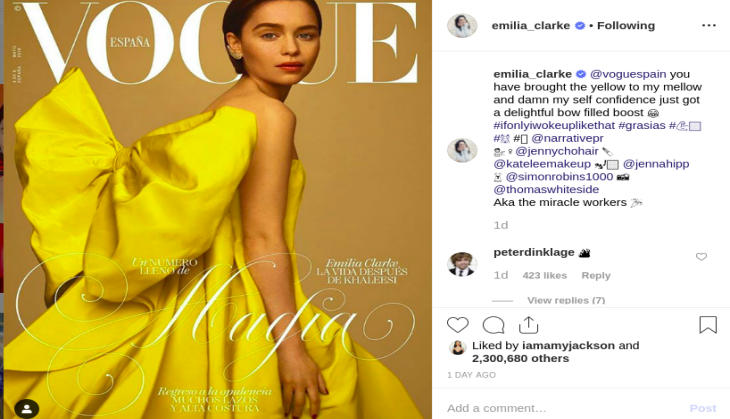
Task: Share the post with the upload arrow icon
Action: click(x=528, y=324)
